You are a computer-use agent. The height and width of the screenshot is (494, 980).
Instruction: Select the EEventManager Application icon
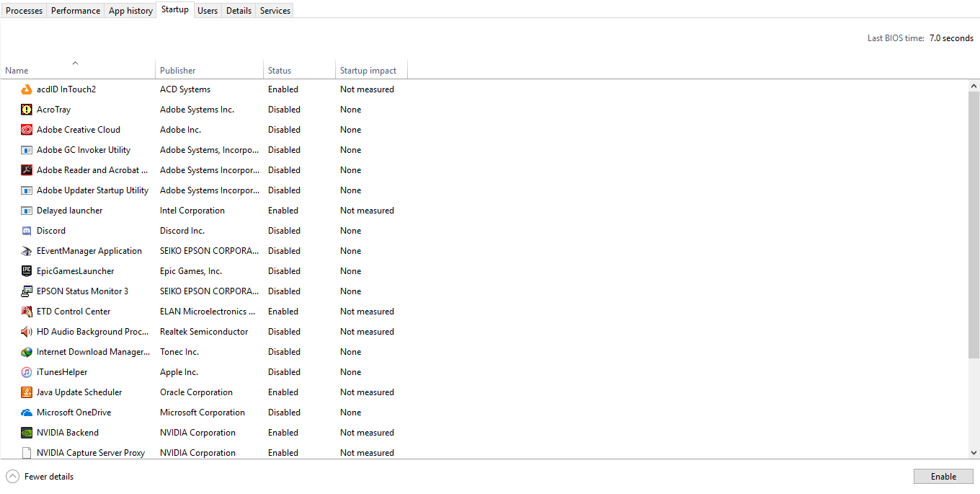[x=27, y=251]
